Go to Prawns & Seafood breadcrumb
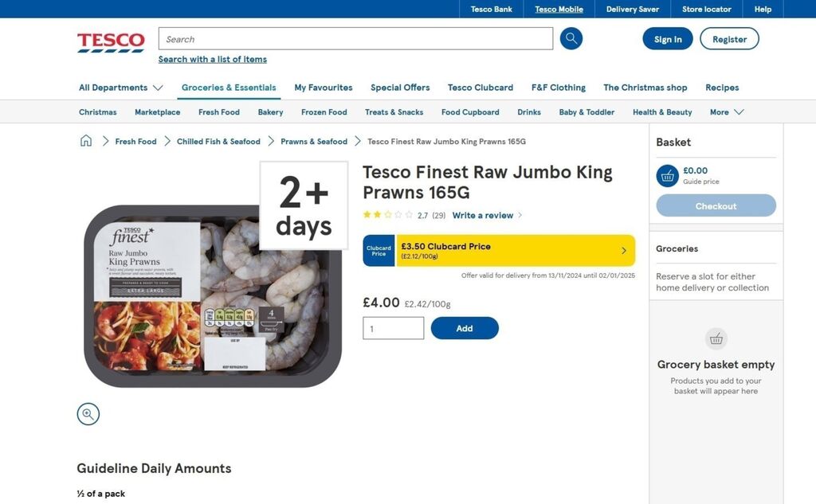This screenshot has height=504, width=816. [314, 142]
